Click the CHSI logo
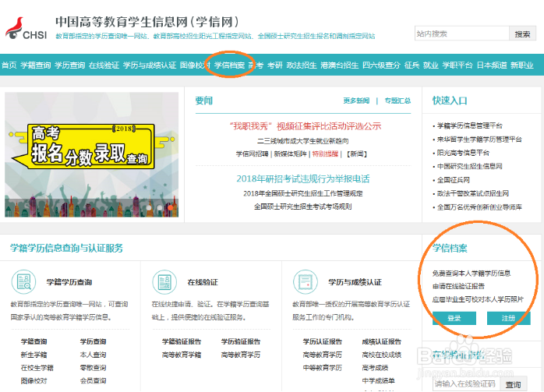The height and width of the screenshot is (392, 544). (26, 29)
